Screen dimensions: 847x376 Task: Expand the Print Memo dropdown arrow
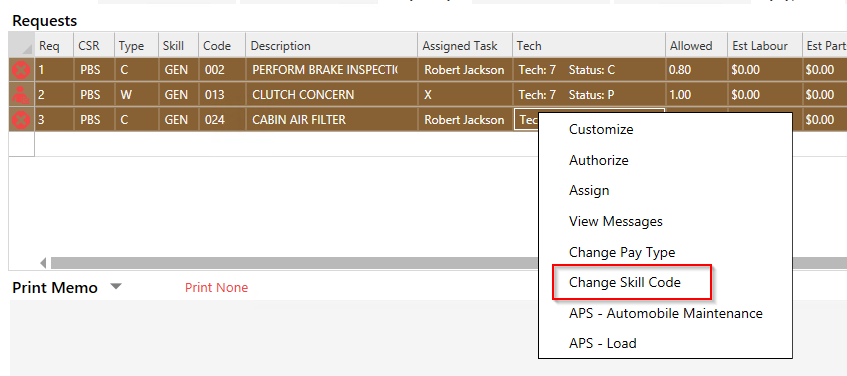[x=116, y=287]
